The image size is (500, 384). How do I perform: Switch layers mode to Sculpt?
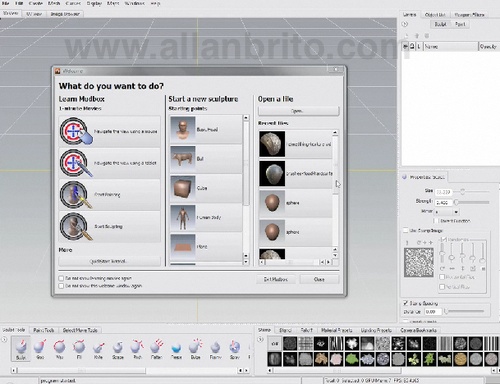tap(440, 24)
